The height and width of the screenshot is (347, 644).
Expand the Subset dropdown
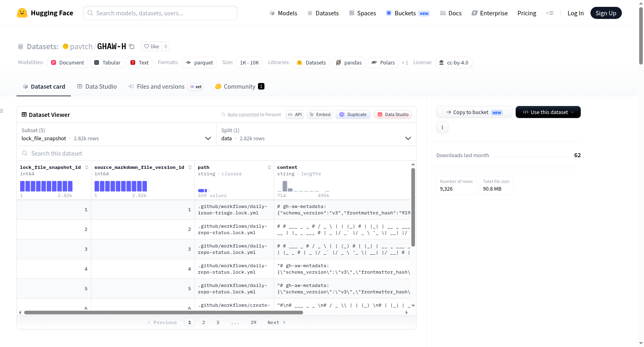point(116,134)
